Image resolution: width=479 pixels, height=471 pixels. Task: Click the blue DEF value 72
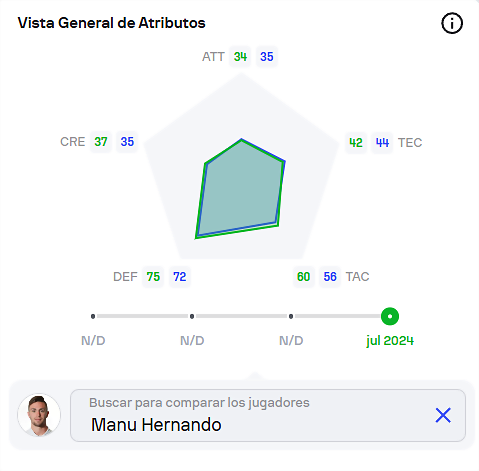(180, 277)
